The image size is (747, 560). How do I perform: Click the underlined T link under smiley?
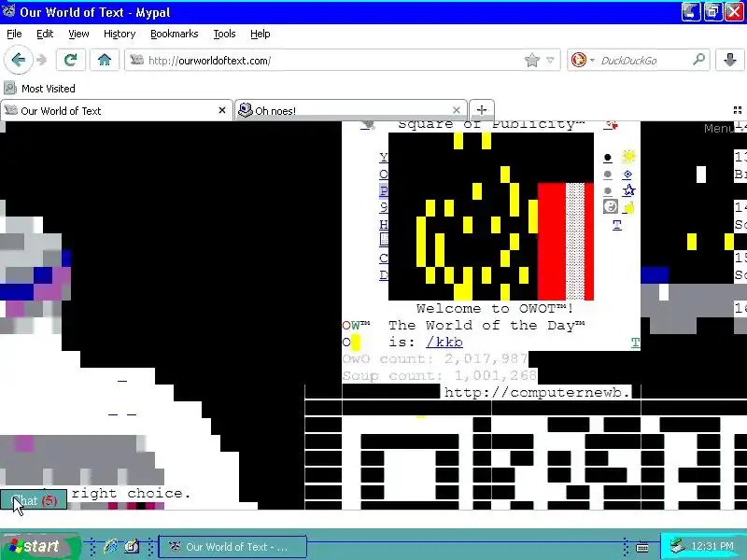(x=617, y=225)
